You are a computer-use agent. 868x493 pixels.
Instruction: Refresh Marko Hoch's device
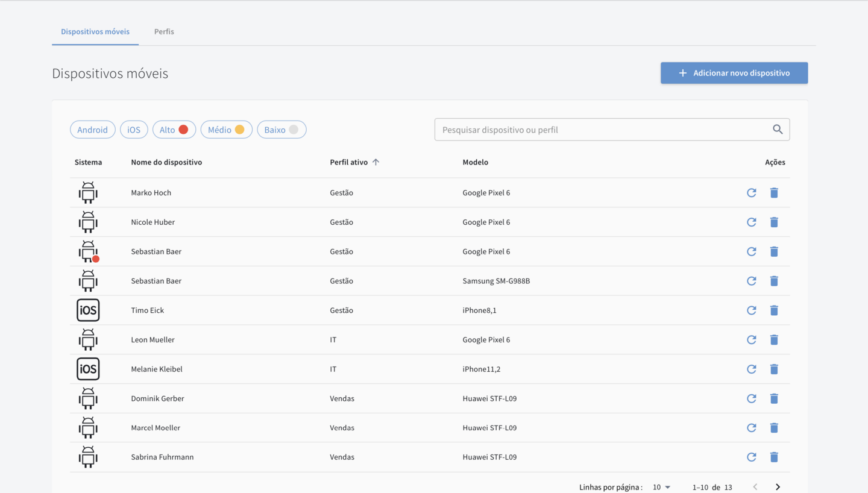pyautogui.click(x=751, y=193)
